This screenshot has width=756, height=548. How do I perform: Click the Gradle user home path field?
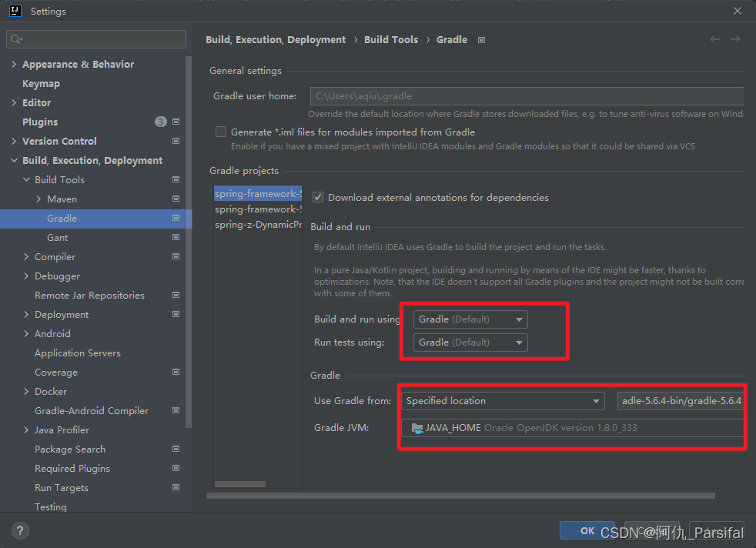(x=527, y=96)
